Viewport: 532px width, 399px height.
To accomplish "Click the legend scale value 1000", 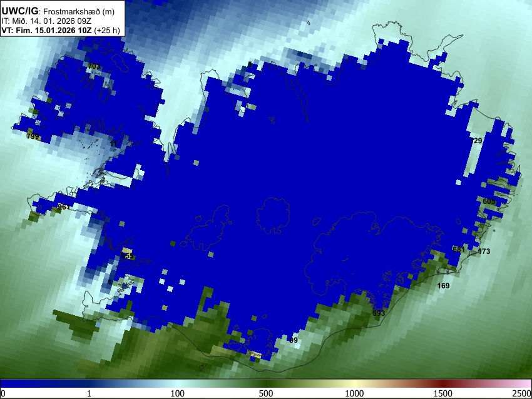I will [x=354, y=393].
